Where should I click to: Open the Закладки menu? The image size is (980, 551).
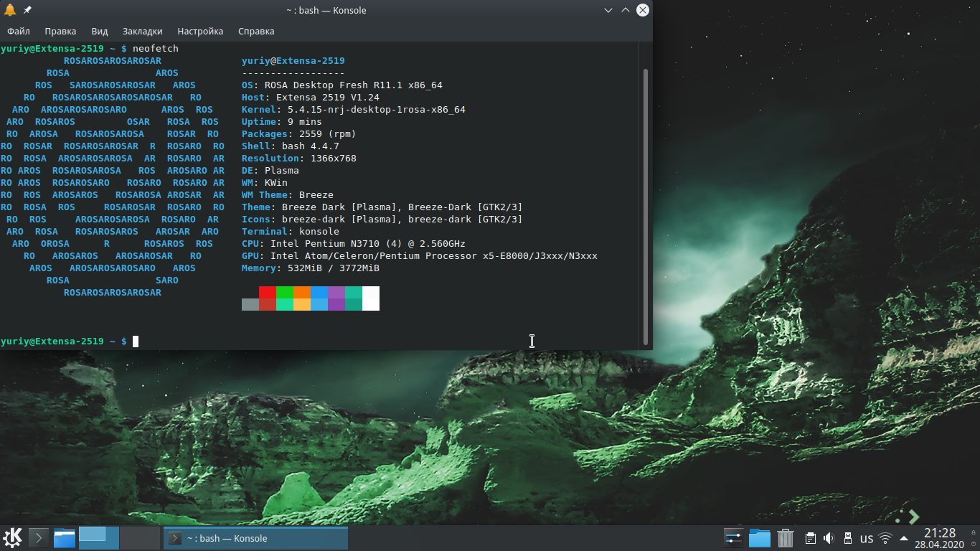pyautogui.click(x=143, y=32)
